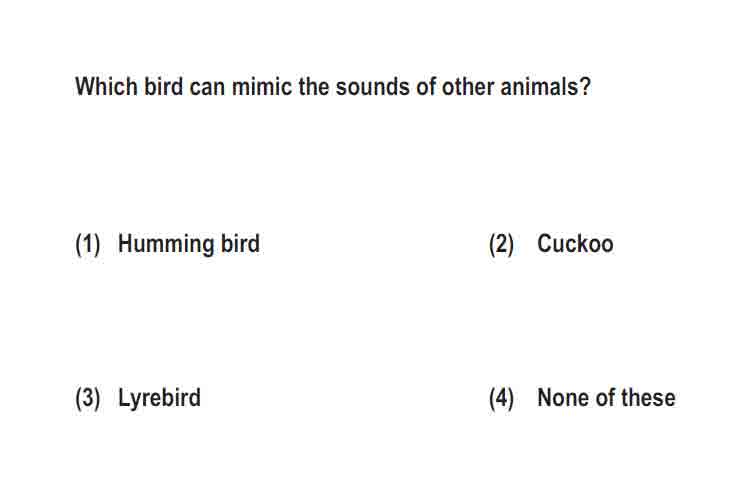The height and width of the screenshot is (500, 750).
Task: Select the Lyrebird answer option
Action: click(x=159, y=398)
